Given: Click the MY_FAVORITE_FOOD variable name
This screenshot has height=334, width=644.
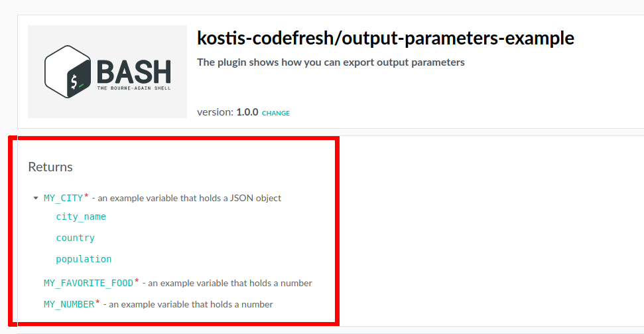Looking at the screenshot, I should [x=88, y=283].
